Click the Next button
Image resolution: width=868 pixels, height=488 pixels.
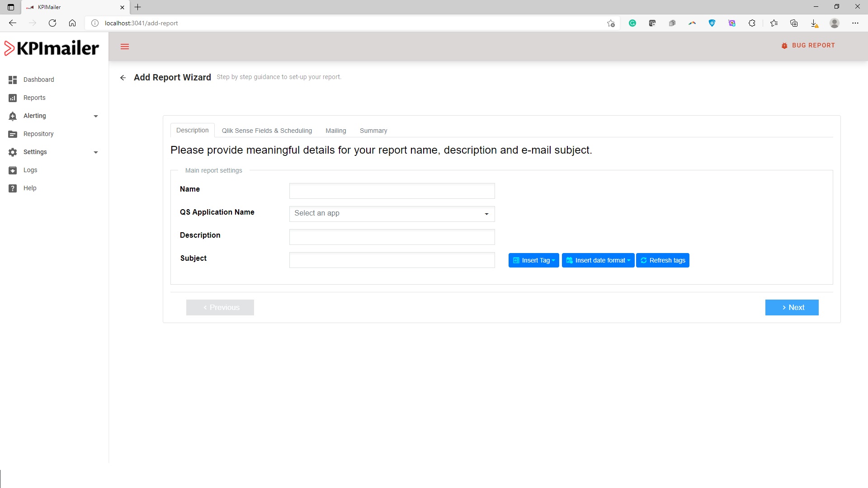pos(792,307)
